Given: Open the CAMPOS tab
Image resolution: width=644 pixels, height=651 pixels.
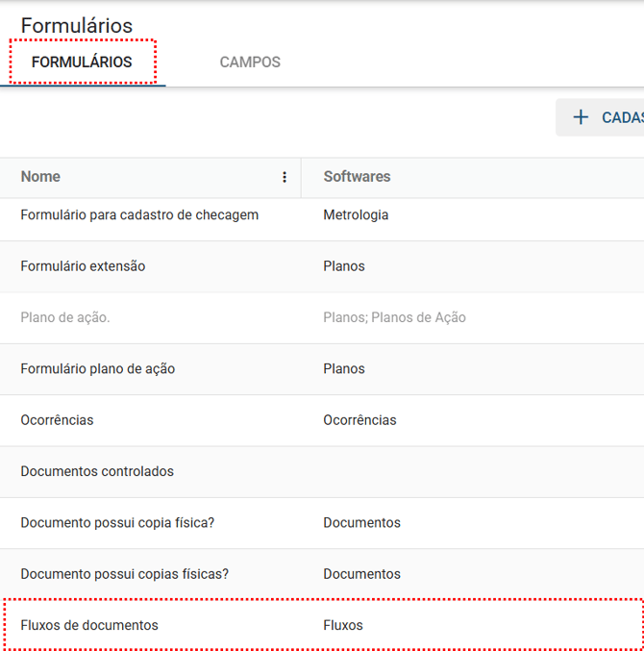Looking at the screenshot, I should tap(250, 63).
